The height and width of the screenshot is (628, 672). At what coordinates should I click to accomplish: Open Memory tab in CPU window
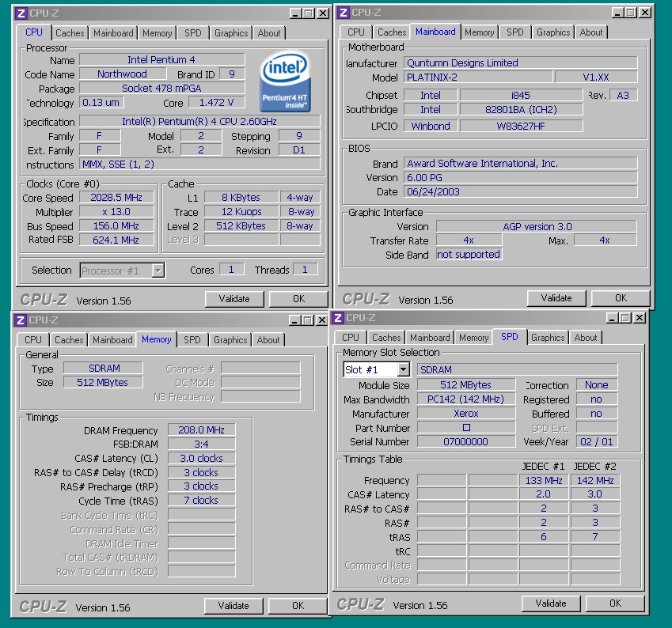coord(157,33)
